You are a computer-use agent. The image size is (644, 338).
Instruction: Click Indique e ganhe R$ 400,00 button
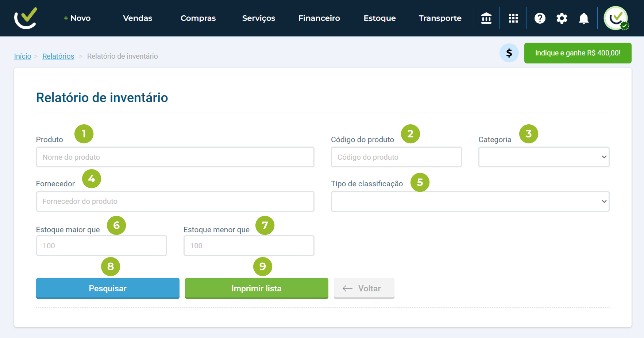click(x=578, y=53)
